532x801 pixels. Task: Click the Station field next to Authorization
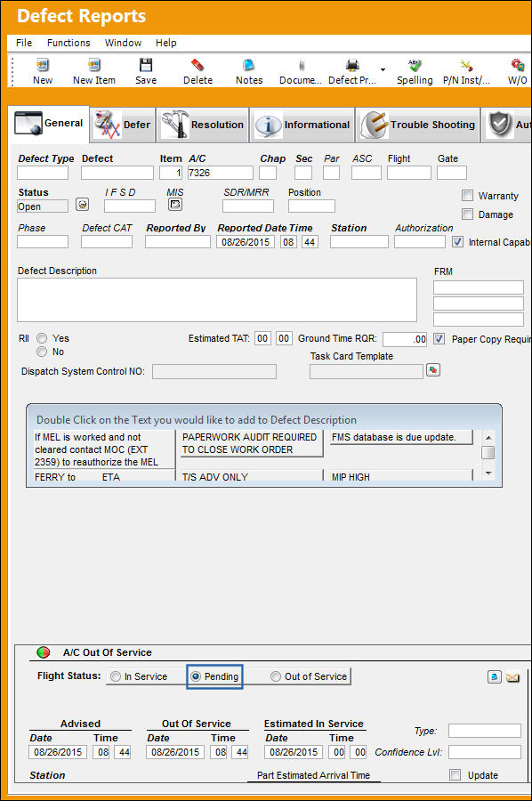(x=359, y=241)
